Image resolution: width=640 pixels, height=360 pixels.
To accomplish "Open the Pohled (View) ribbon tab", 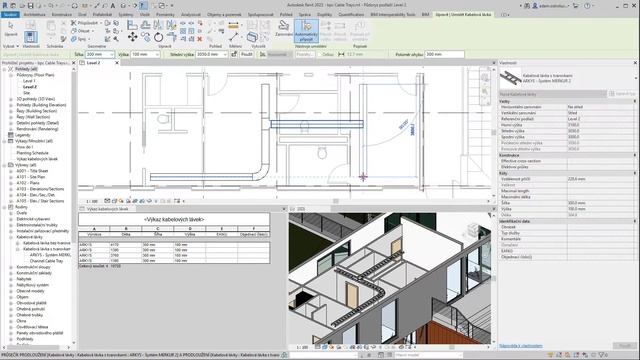I will click(x=286, y=15).
